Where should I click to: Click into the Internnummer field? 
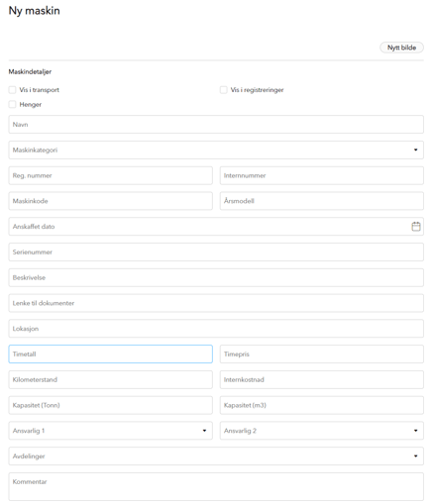[x=322, y=175]
